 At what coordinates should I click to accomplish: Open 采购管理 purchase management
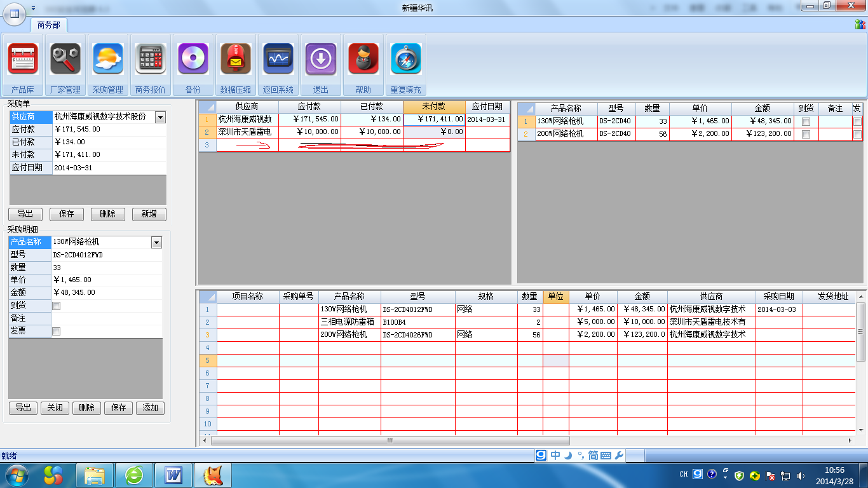click(108, 60)
